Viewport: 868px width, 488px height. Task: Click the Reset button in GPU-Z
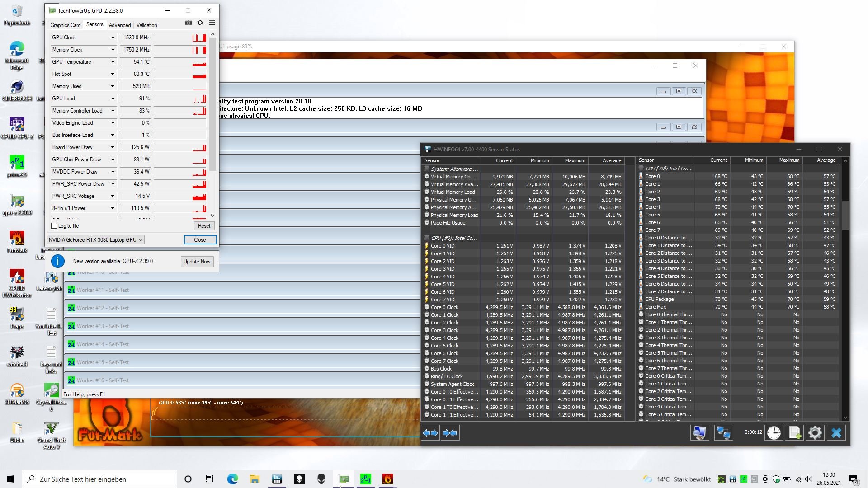(204, 226)
